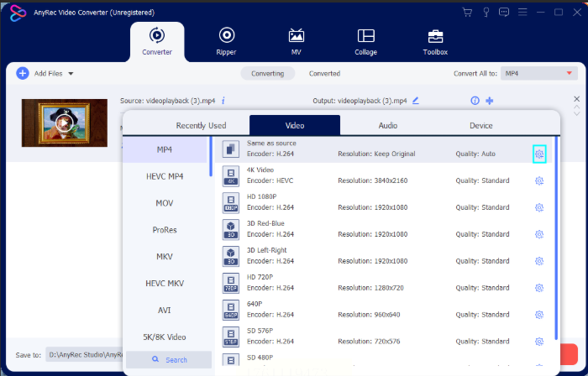Click the Search format field
The image size is (588, 376).
[168, 359]
